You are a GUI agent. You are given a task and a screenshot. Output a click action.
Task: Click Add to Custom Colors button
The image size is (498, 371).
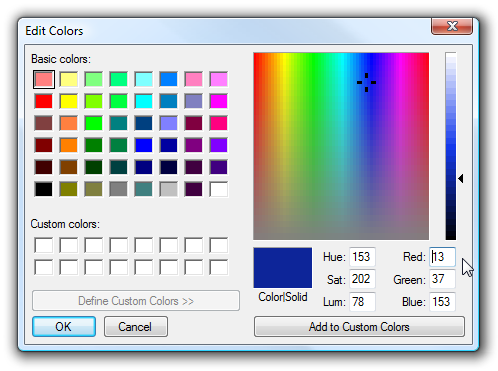[x=359, y=326]
